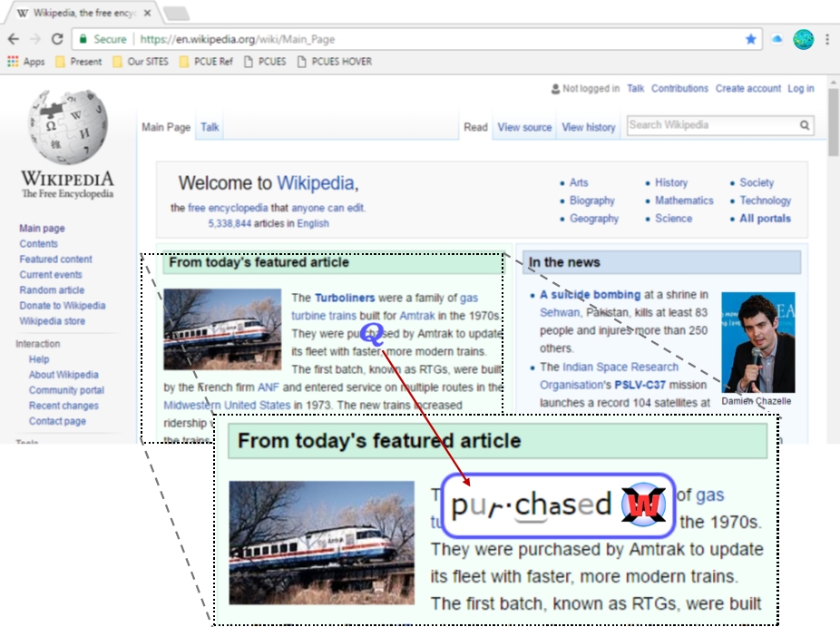Switch to the Main Page tab
840x627 pixels.
[x=166, y=128]
